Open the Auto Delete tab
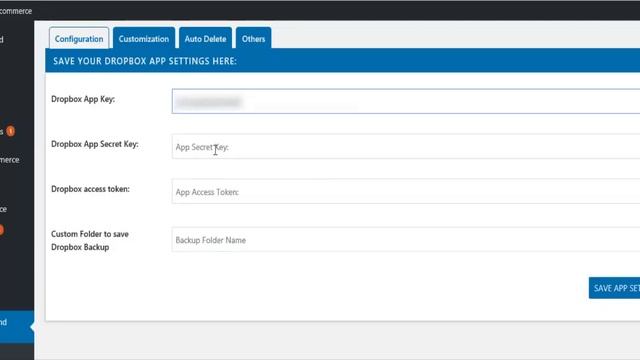The width and height of the screenshot is (640, 360). [205, 38]
